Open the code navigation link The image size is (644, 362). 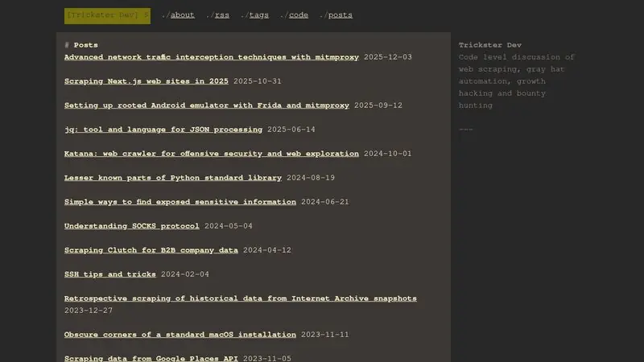pyautogui.click(x=299, y=15)
